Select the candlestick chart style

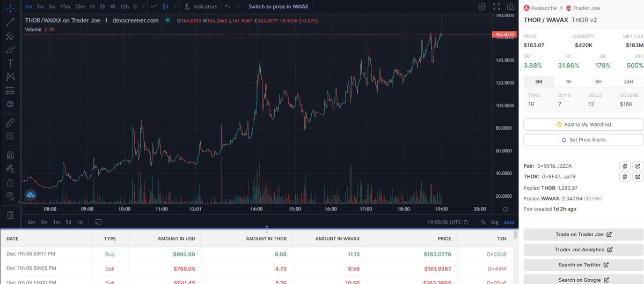point(165,6)
